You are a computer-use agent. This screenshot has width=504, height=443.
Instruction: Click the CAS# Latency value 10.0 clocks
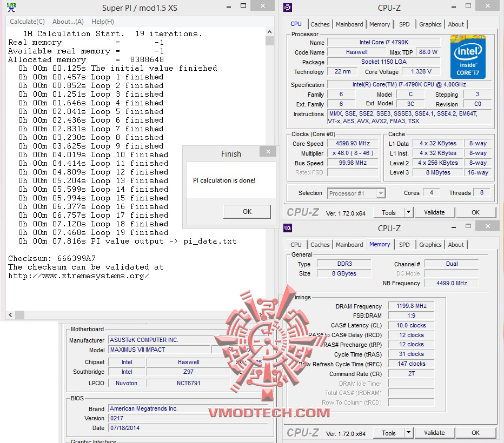[412, 325]
